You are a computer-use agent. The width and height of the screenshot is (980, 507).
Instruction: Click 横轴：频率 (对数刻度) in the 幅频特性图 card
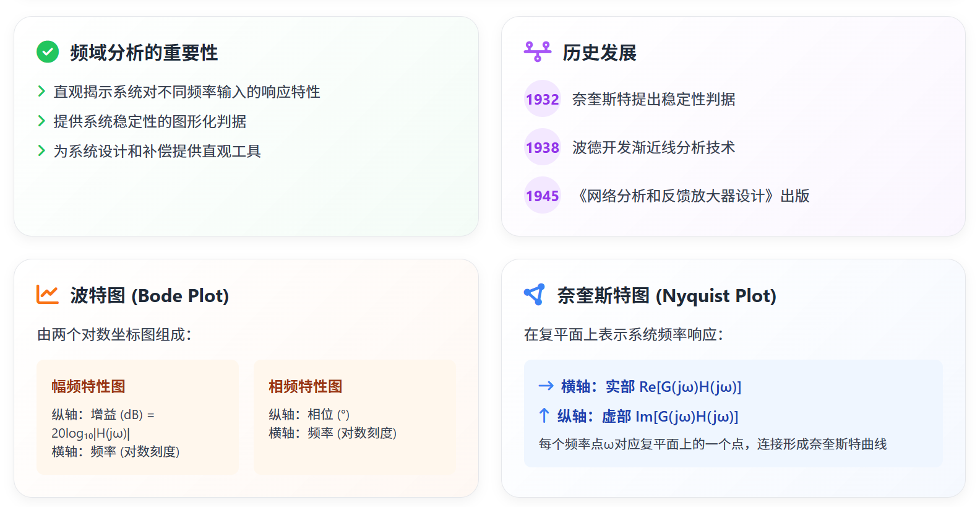click(116, 451)
